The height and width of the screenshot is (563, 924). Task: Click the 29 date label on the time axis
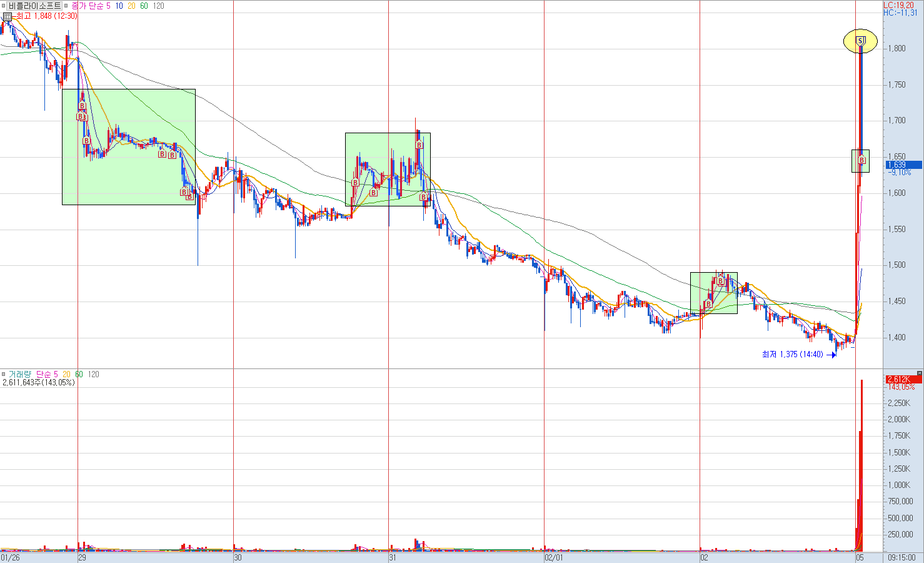click(82, 557)
